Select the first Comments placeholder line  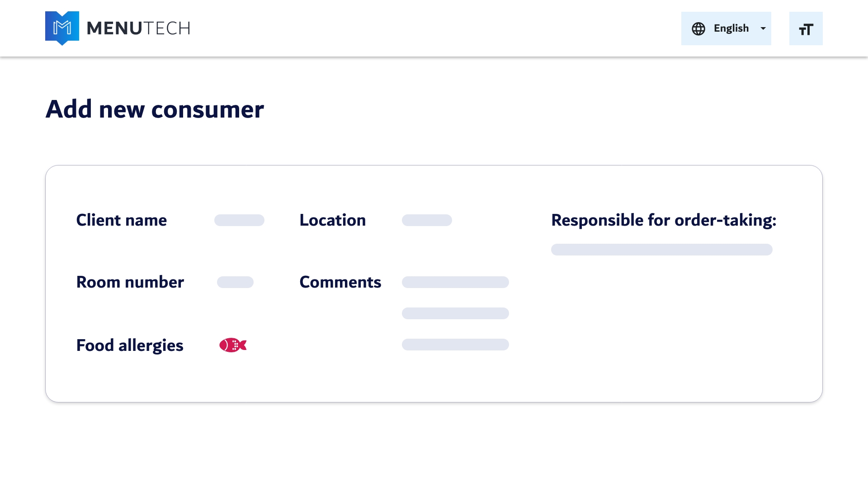pos(455,282)
